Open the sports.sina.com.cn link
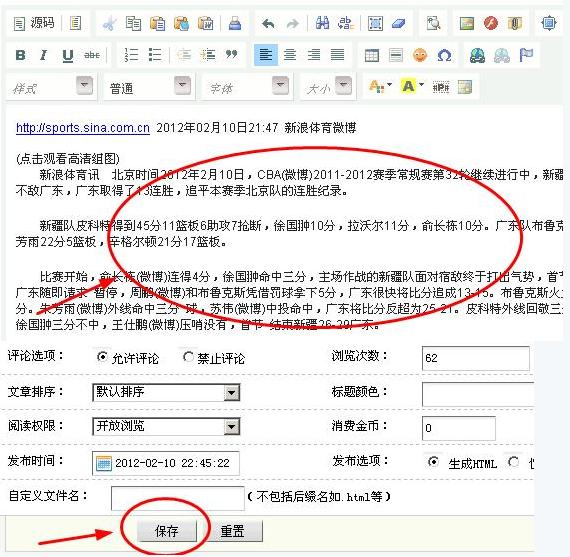This screenshot has height=557, width=570. point(83,128)
